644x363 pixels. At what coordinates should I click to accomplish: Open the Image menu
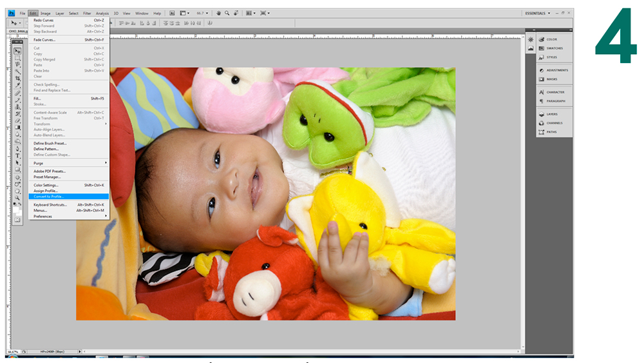[x=46, y=13]
